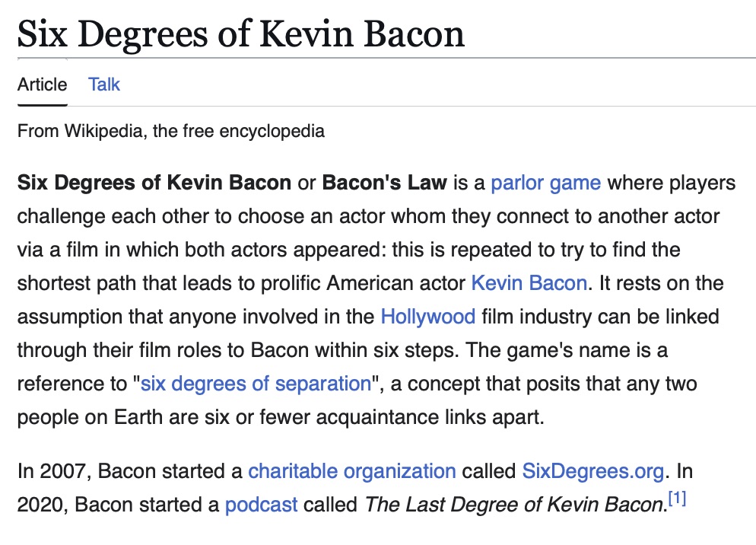Click the Hollywood link
756x545 pixels.
(x=427, y=317)
